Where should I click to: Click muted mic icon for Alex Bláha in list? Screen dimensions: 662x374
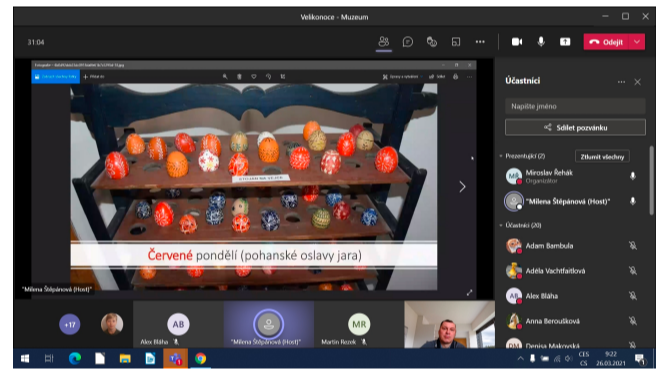pyautogui.click(x=632, y=296)
